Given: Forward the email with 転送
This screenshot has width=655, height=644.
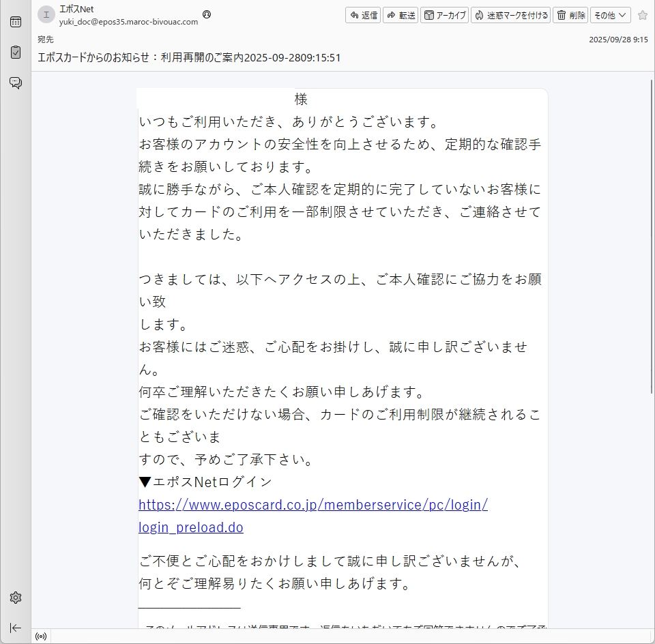Looking at the screenshot, I should pyautogui.click(x=401, y=15).
